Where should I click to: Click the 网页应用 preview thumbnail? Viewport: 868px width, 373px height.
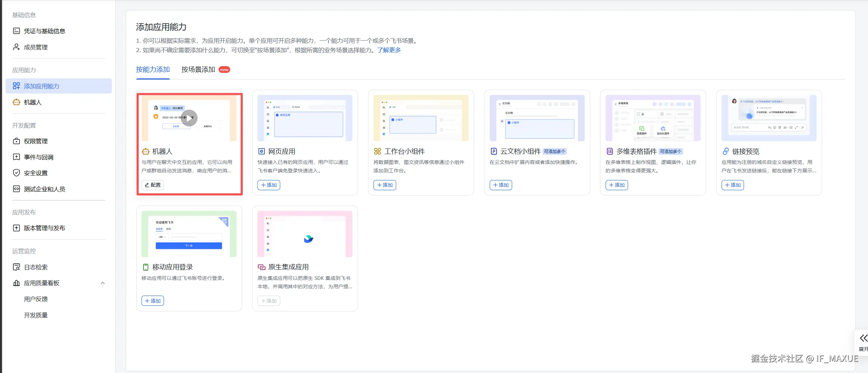coord(305,118)
